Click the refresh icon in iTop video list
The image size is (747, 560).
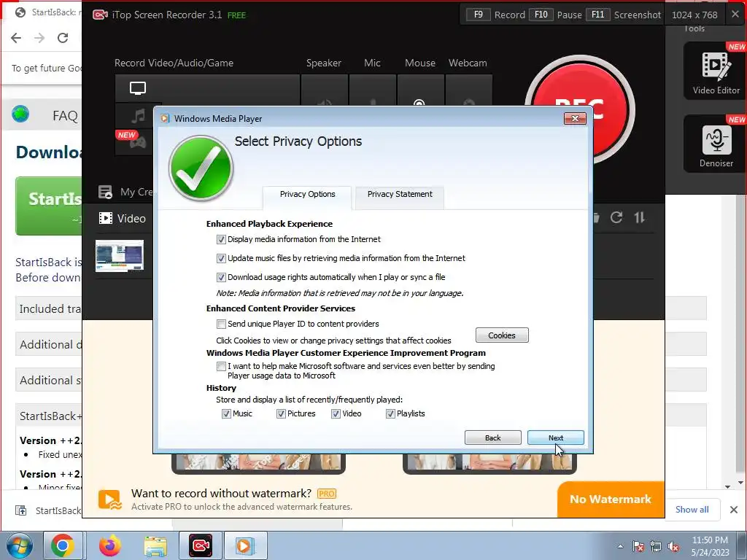[x=616, y=217]
